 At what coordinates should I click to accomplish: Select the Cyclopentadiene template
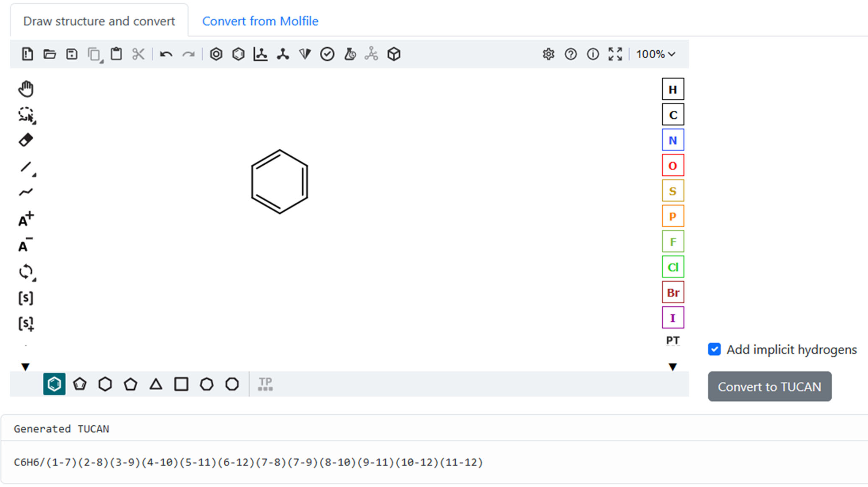point(80,384)
